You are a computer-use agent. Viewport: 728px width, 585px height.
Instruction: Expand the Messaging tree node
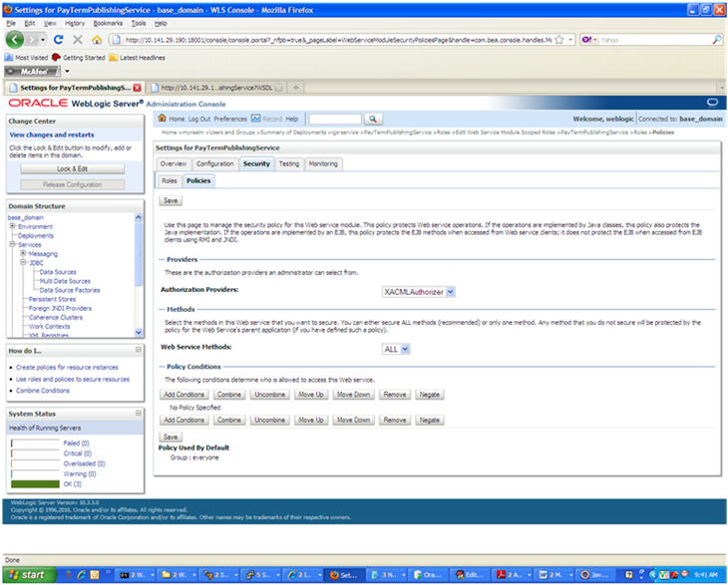pyautogui.click(x=23, y=254)
